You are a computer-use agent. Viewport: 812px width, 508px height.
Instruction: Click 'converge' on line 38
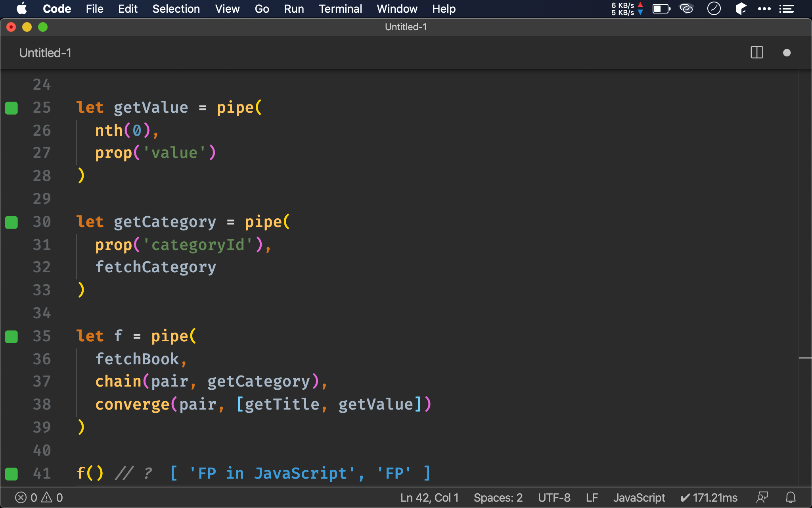point(132,404)
